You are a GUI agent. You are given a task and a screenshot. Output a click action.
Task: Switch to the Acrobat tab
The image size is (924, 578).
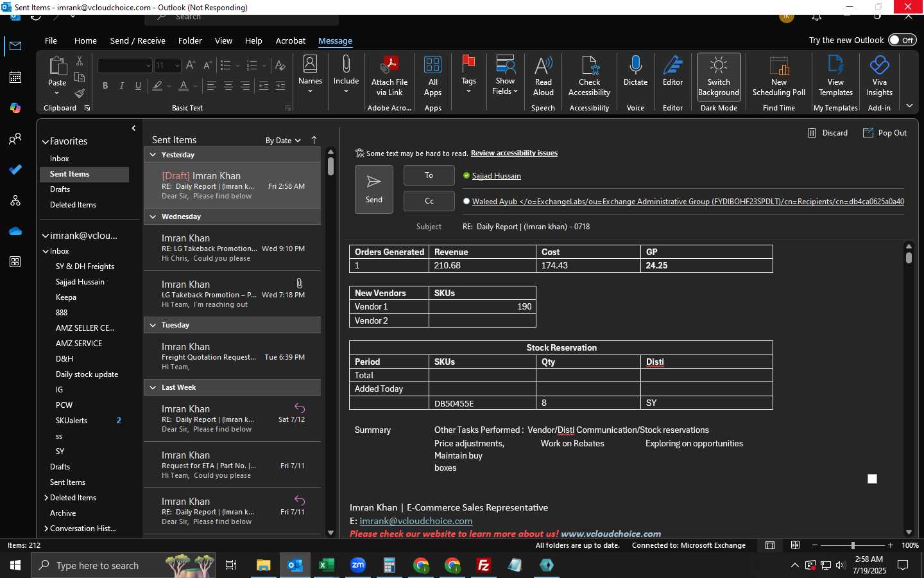(290, 40)
